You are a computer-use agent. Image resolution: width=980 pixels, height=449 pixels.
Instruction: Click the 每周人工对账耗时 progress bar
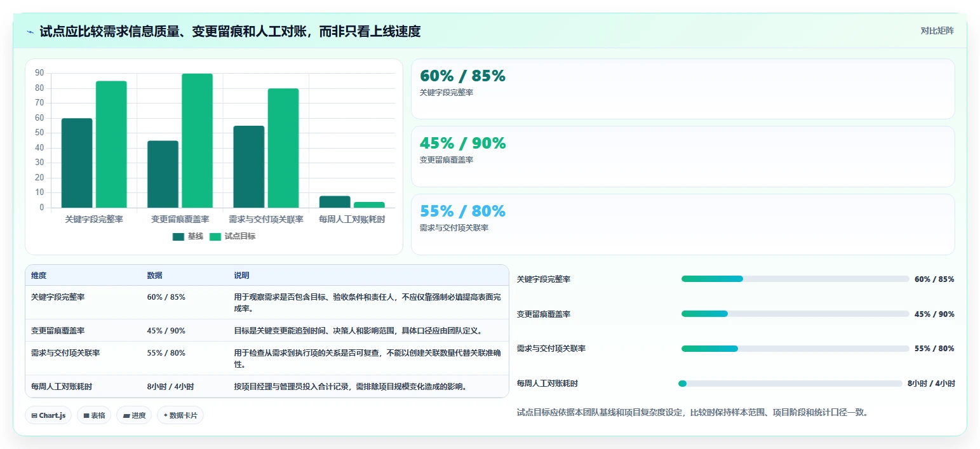(x=790, y=384)
